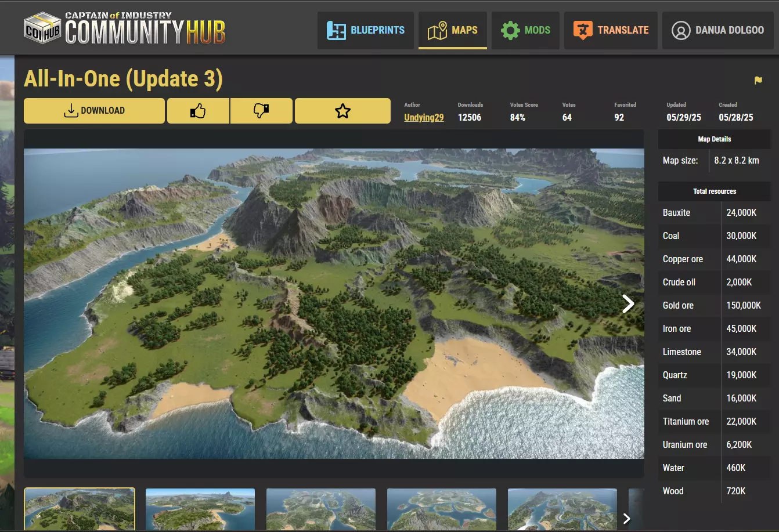Click the Iron ore resource label
Viewport: 779px width, 532px height.
point(677,328)
